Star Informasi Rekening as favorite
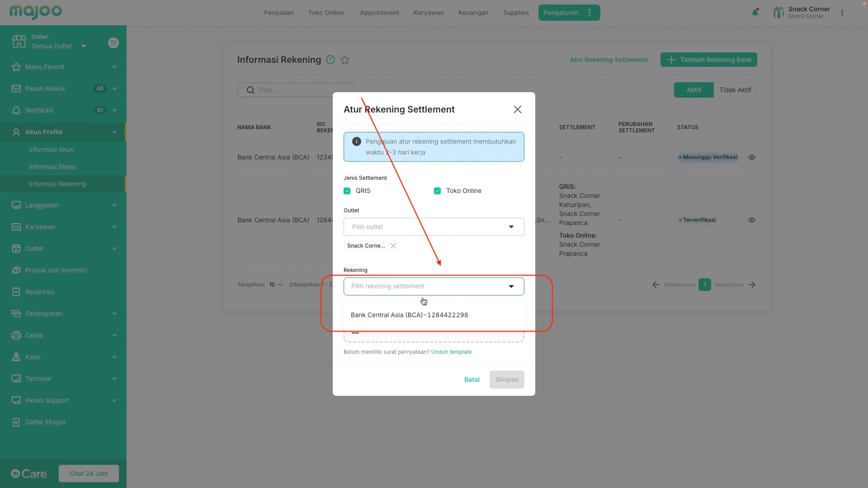The image size is (868, 488). click(x=345, y=60)
